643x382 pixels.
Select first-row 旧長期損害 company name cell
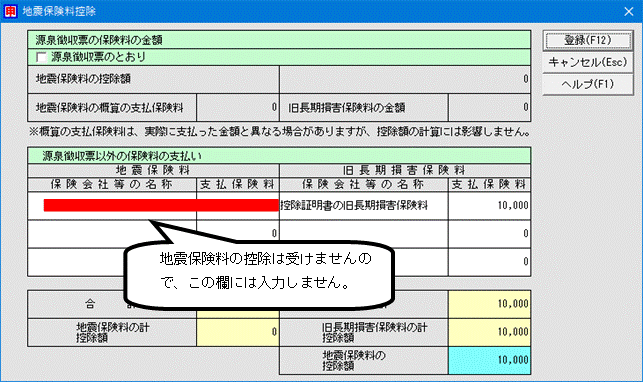[x=364, y=205]
